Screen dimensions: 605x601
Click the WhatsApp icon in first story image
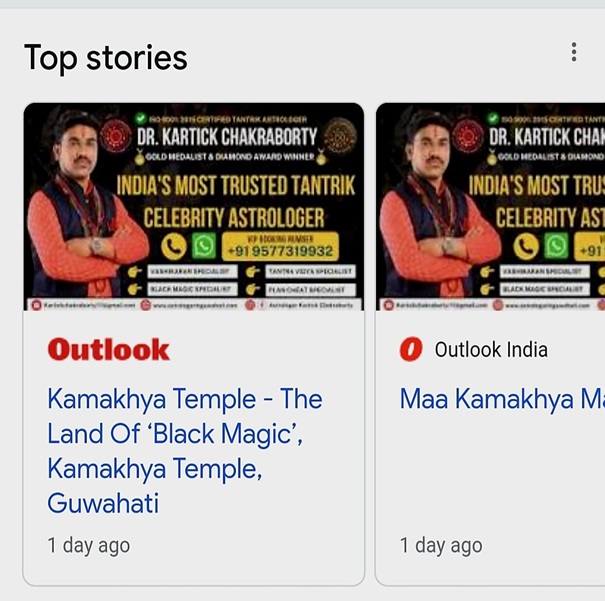click(x=204, y=246)
